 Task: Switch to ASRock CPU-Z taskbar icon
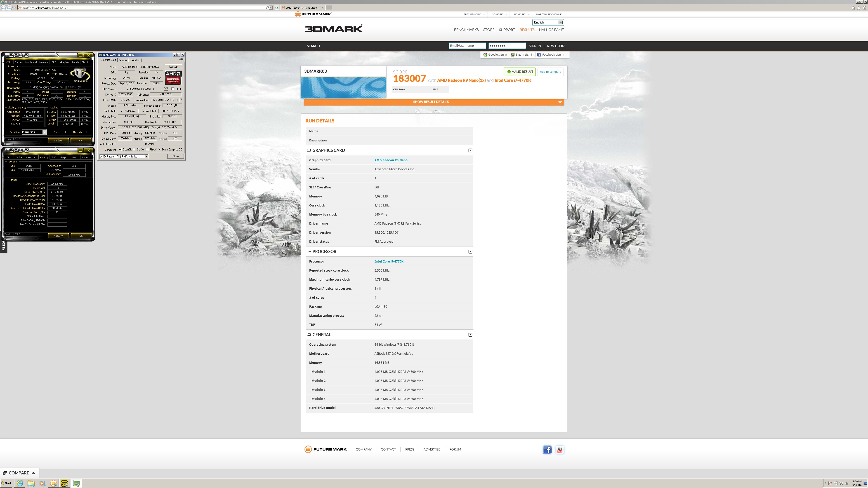tap(64, 483)
